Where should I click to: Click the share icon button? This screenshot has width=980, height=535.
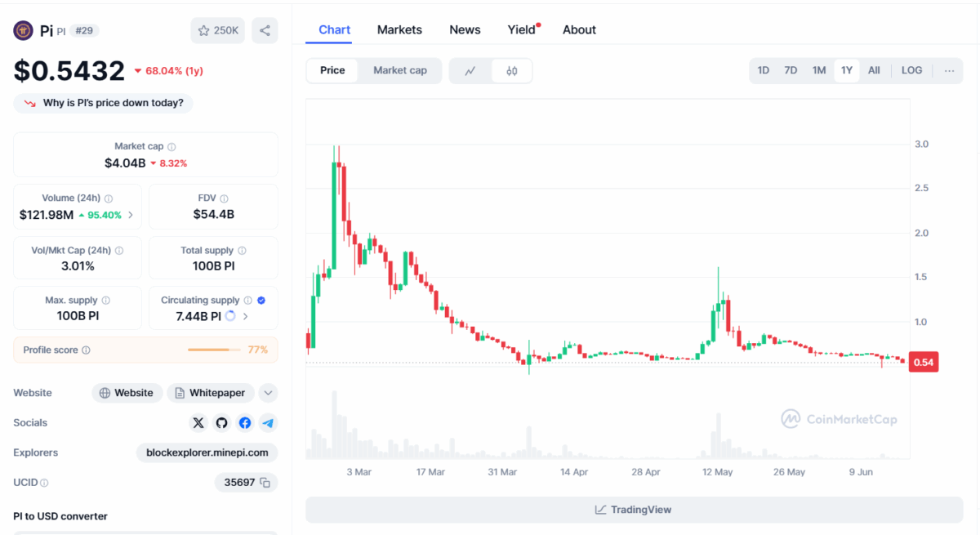click(x=265, y=30)
